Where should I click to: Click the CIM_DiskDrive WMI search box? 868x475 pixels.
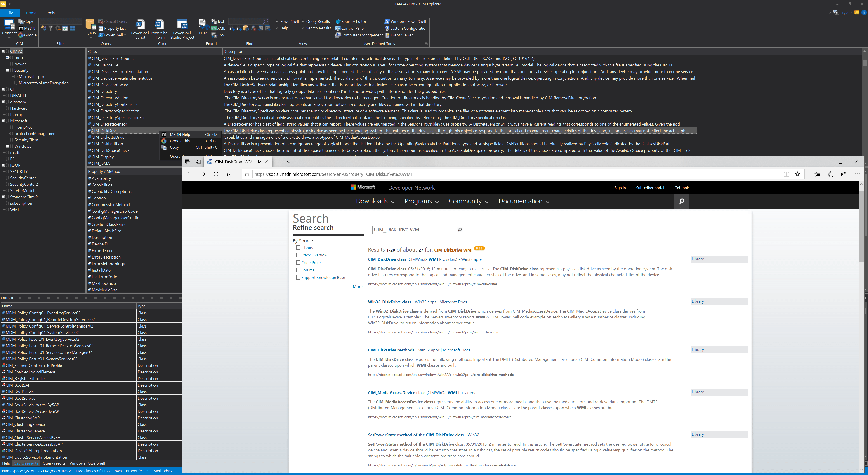415,230
